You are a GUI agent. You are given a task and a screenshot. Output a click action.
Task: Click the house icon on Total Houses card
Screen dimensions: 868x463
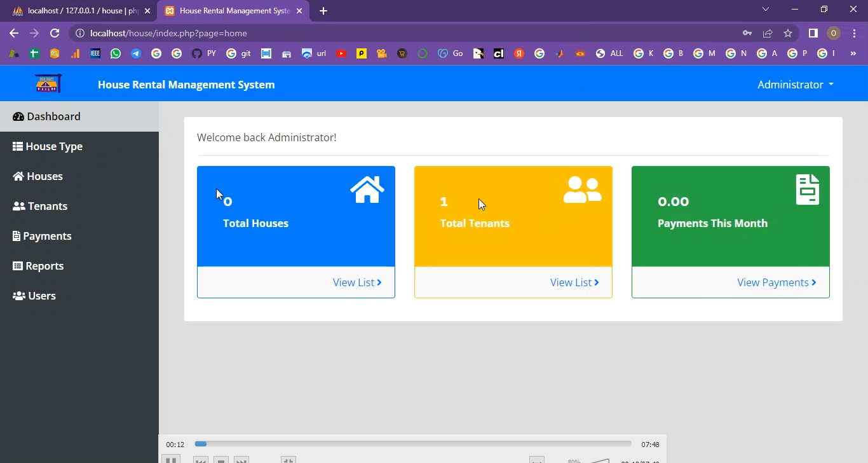coord(367,190)
